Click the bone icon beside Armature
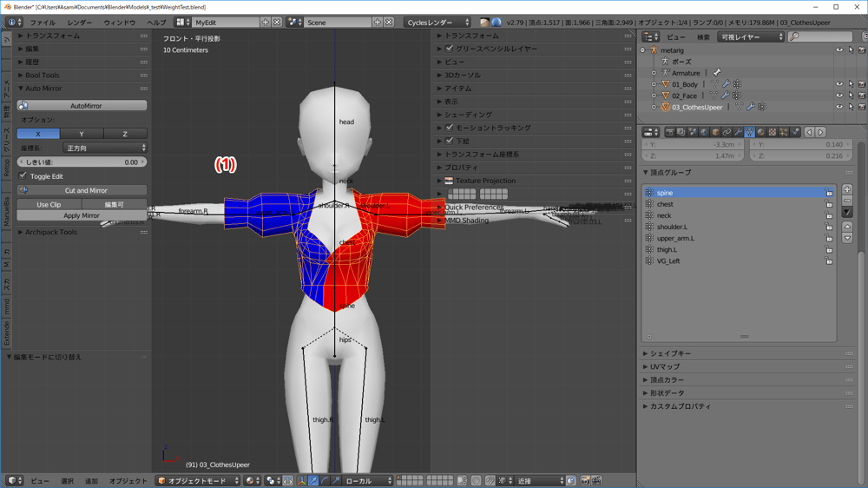 717,73
